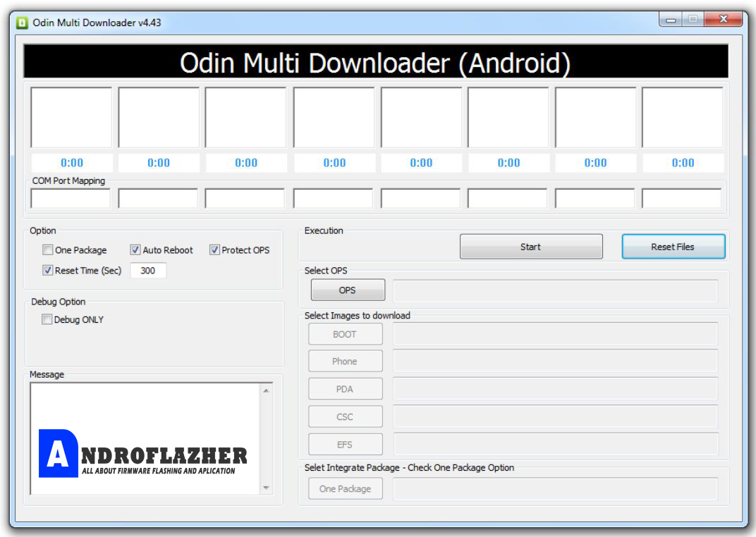Select the One Package file button

[x=345, y=488]
